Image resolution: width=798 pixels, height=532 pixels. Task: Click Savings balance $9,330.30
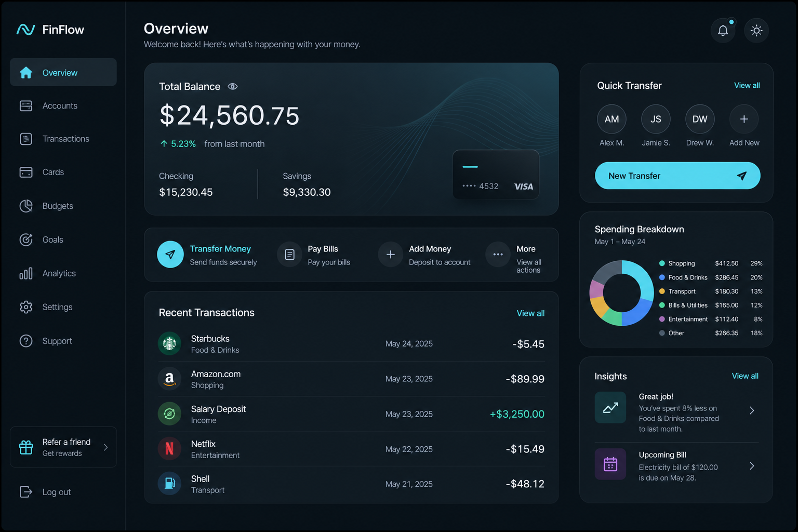click(307, 192)
